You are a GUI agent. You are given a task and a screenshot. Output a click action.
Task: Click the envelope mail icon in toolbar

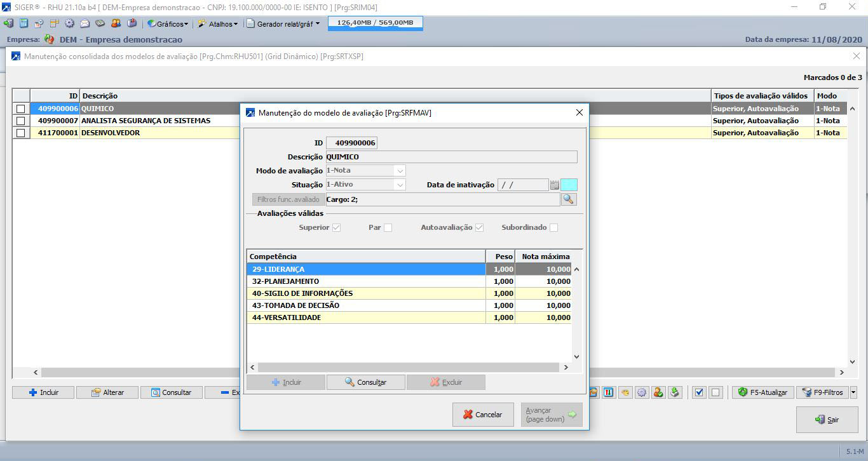[85, 23]
